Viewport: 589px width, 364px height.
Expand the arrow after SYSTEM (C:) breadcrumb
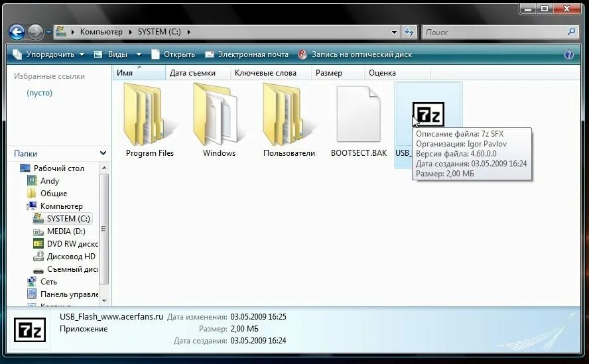188,32
